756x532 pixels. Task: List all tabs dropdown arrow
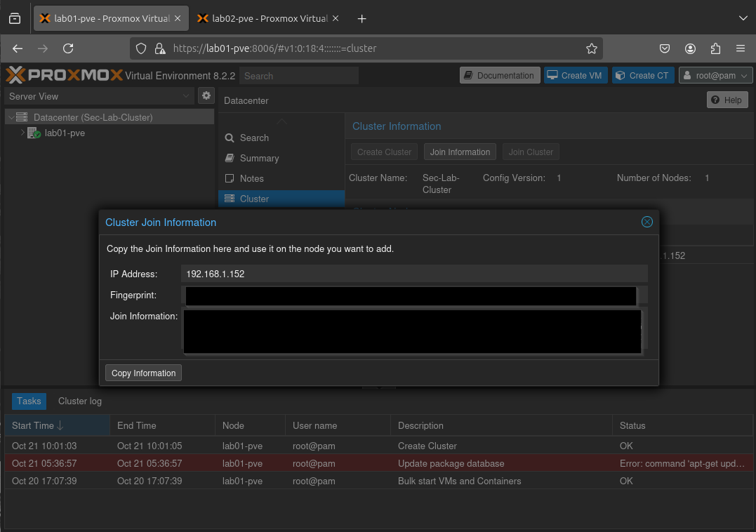[x=743, y=18]
